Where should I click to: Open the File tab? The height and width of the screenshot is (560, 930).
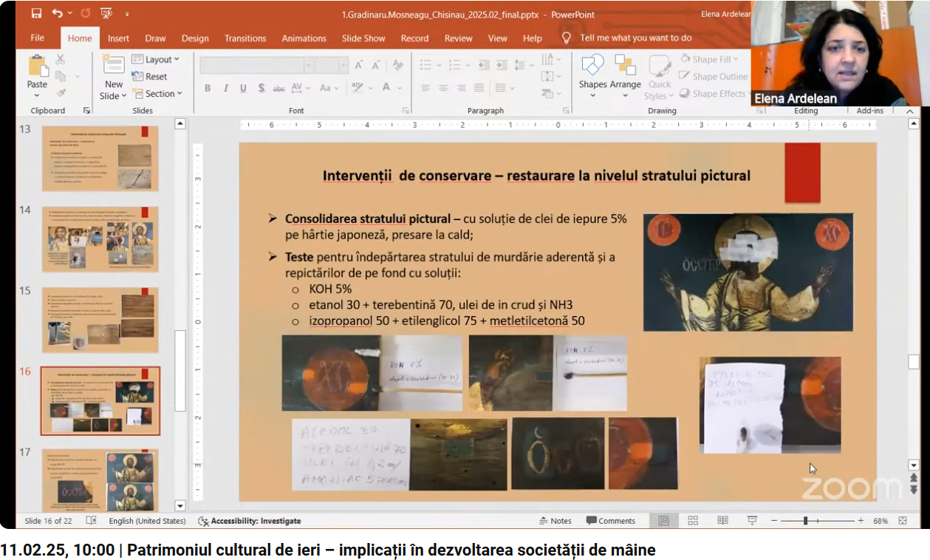38,38
